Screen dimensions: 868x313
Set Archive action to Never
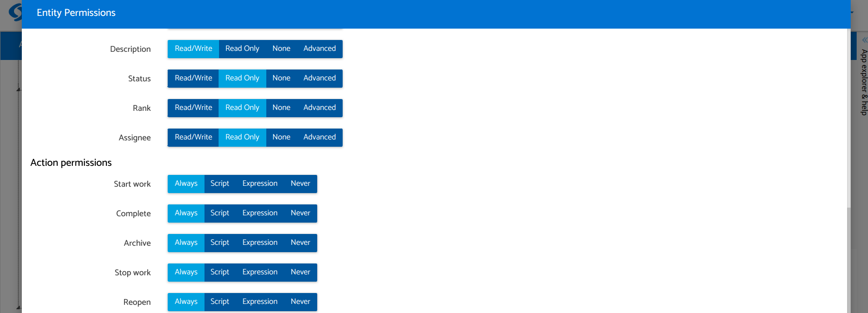click(x=300, y=243)
